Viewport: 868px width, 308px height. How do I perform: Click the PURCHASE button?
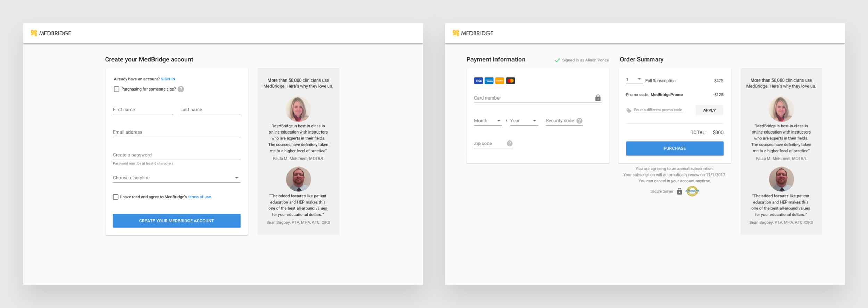[x=675, y=148]
